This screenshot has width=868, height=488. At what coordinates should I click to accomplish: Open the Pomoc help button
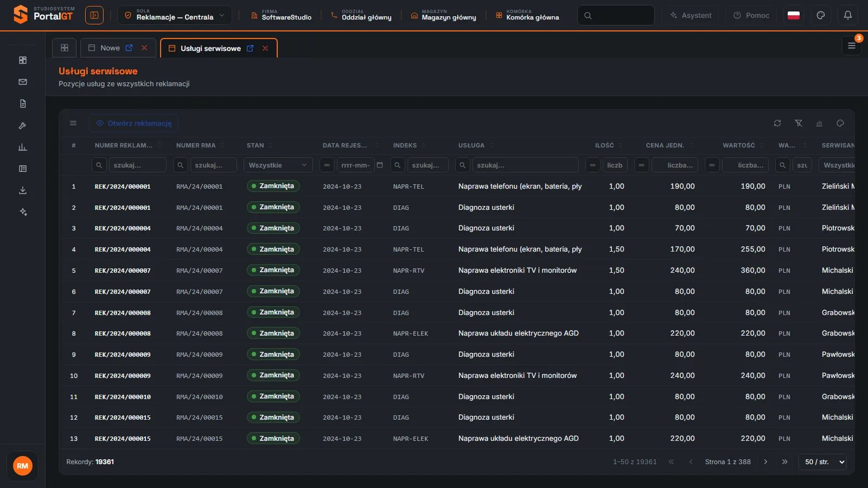(751, 15)
